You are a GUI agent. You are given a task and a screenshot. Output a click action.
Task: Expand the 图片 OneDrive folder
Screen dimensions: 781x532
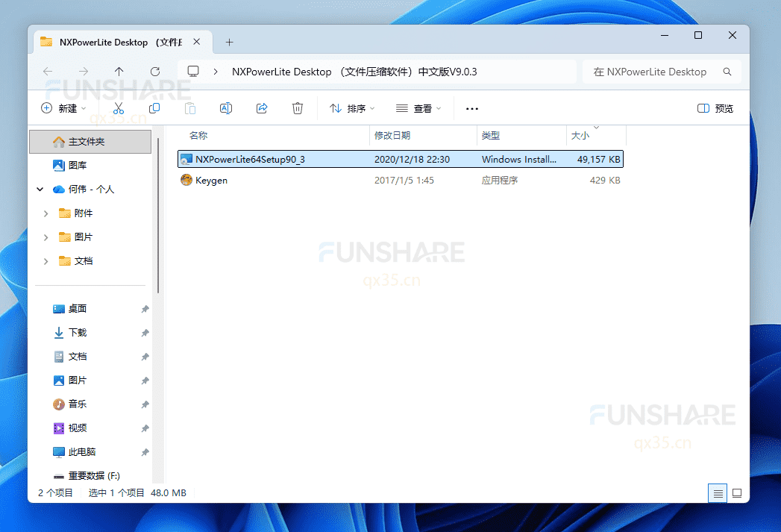(x=46, y=237)
